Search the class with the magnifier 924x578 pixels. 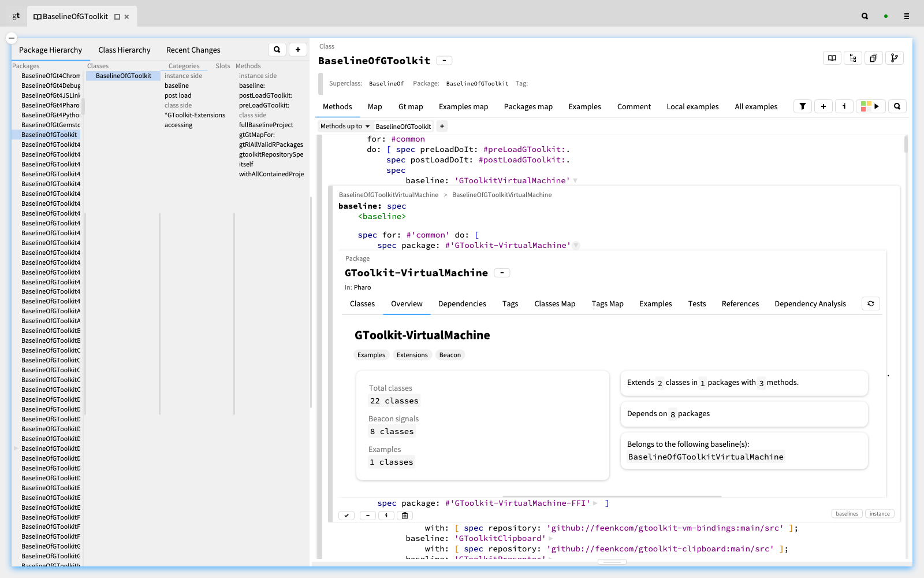(897, 106)
